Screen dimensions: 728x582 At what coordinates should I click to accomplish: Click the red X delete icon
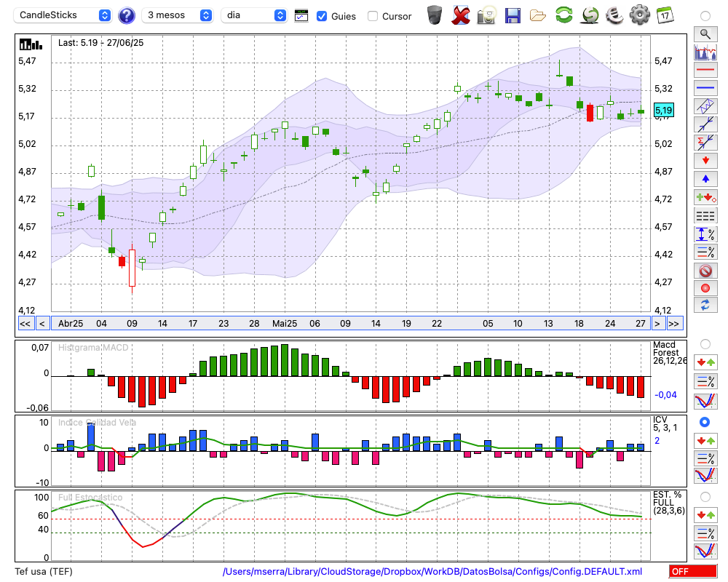(460, 15)
